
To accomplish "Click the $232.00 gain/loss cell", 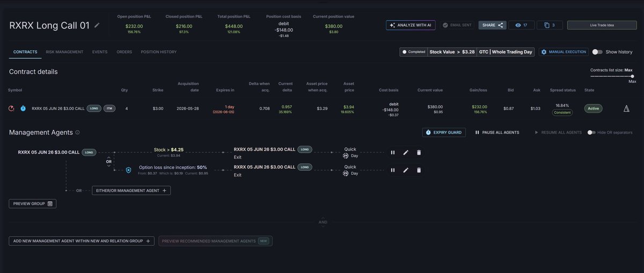I will click(479, 106).
